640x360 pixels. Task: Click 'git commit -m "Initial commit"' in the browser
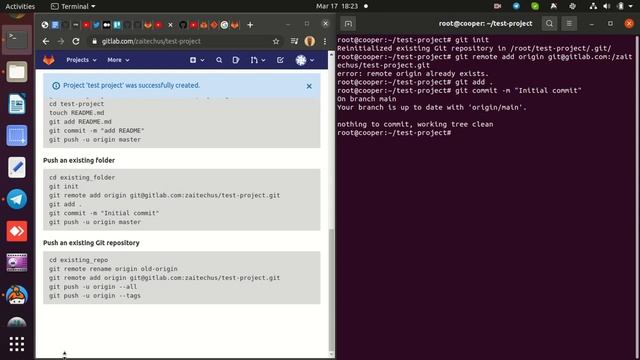[x=104, y=213]
